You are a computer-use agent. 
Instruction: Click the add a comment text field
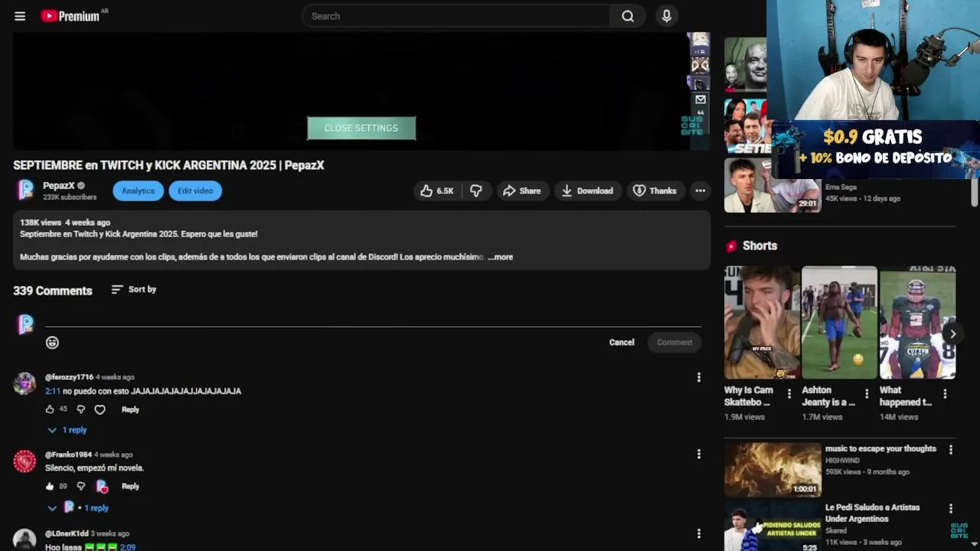pos(373,319)
